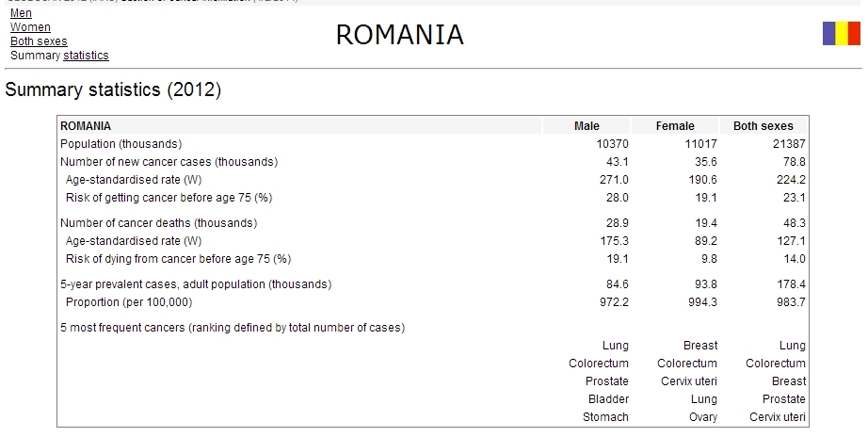Viewport: 868px width, 437px height.
Task: Click the large ROMANIA page title
Action: 399,35
